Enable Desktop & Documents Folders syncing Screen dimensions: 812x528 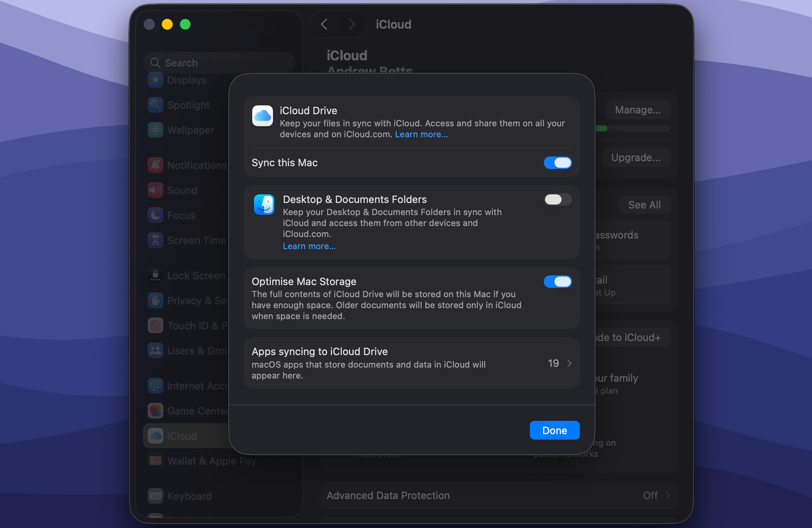(558, 199)
